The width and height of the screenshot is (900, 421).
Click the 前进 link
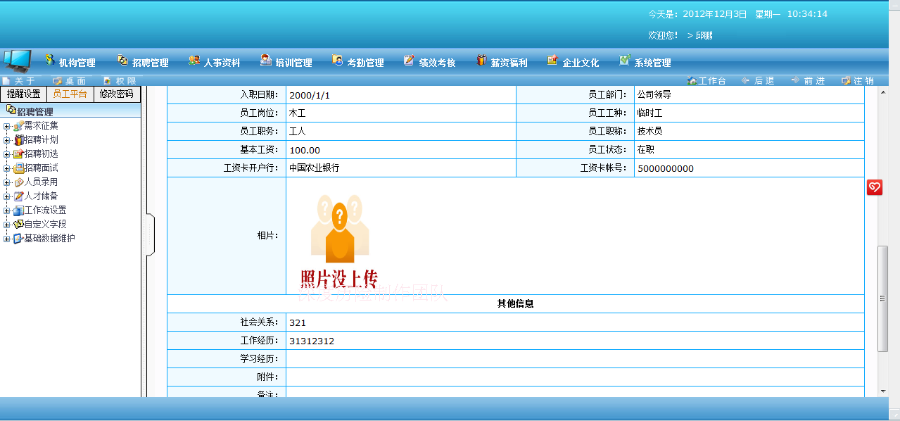pyautogui.click(x=814, y=81)
